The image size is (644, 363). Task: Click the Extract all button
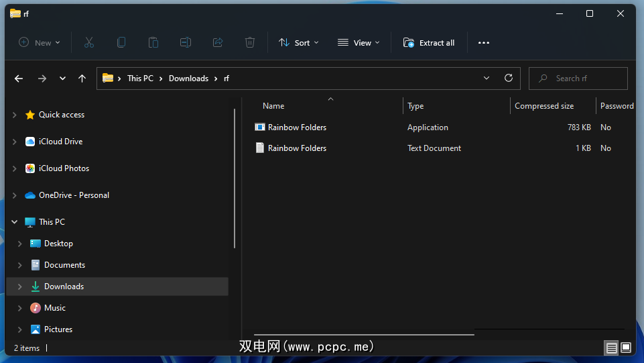click(x=429, y=42)
